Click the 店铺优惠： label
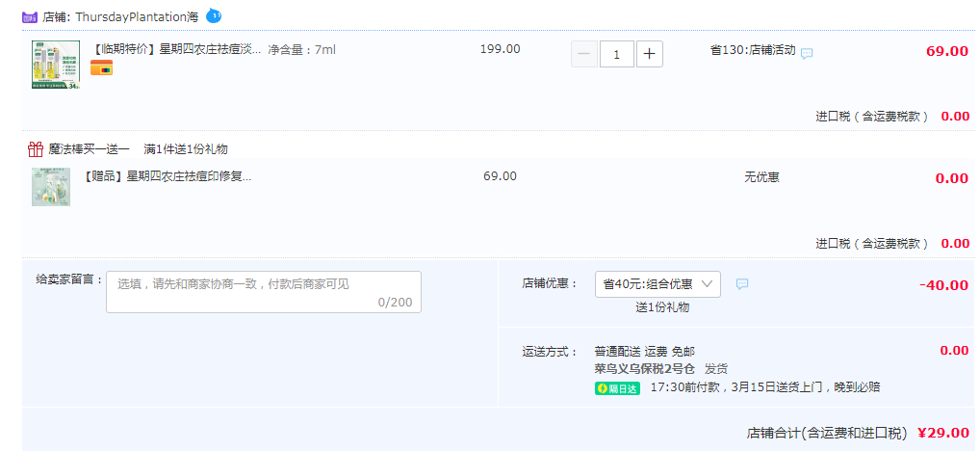Viewport: 980px width, 451px height. coord(550,283)
